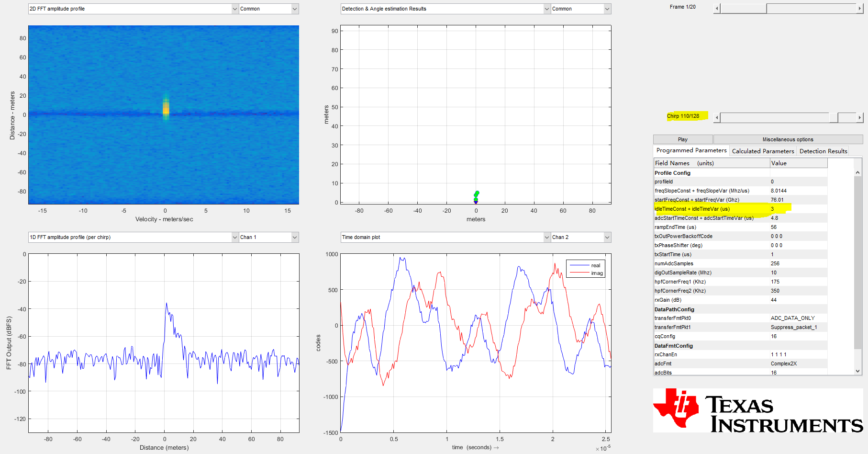Select the profileId row
Image resolution: width=868 pixels, height=454 pixels.
[740, 182]
